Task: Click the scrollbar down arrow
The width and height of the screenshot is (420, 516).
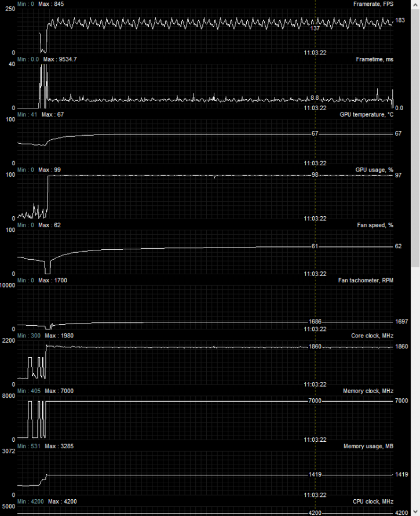Action: [415, 512]
